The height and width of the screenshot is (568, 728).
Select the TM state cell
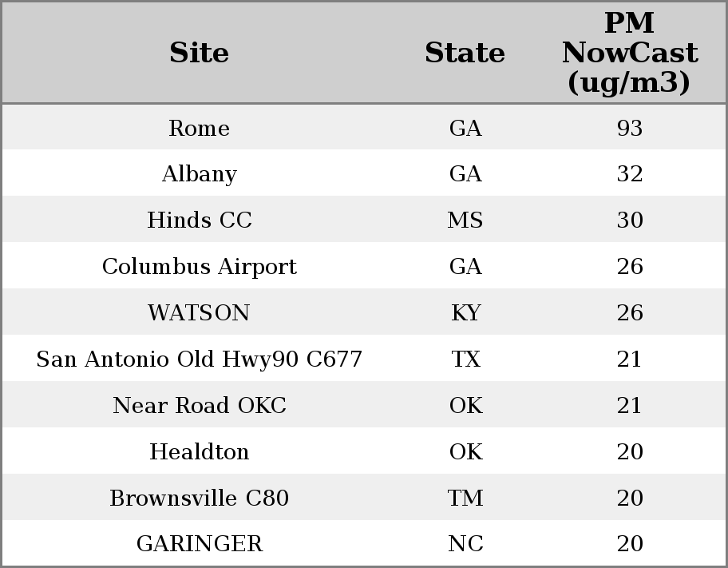pos(465,498)
